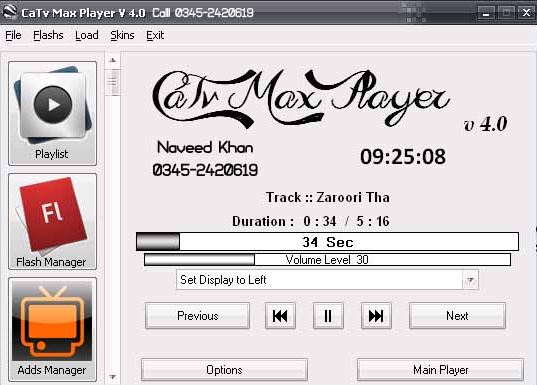
Task: Click the Next button
Action: [457, 316]
